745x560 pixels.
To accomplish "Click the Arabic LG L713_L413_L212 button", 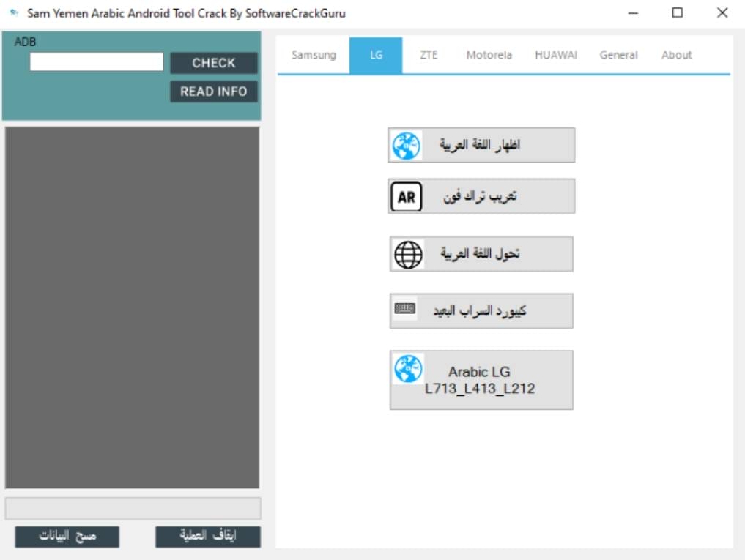I will coord(481,379).
